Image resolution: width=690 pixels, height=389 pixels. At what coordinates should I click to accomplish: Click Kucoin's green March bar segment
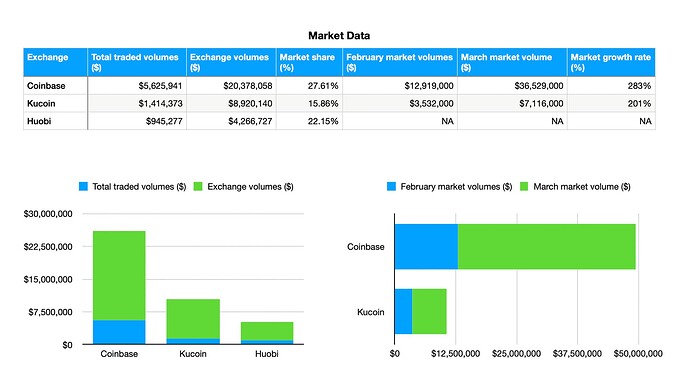[429, 311]
